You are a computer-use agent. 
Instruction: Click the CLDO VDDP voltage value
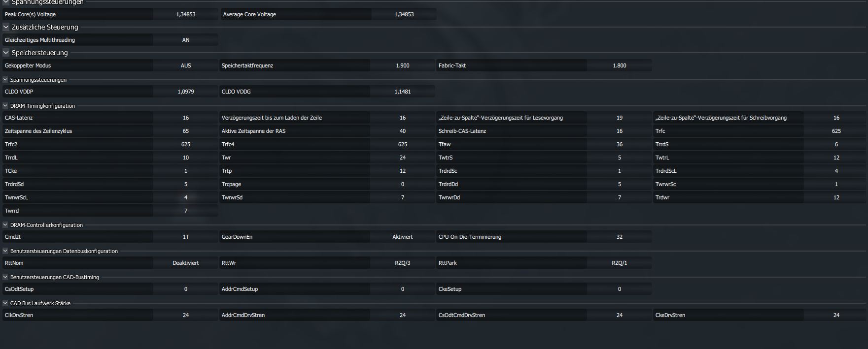186,92
